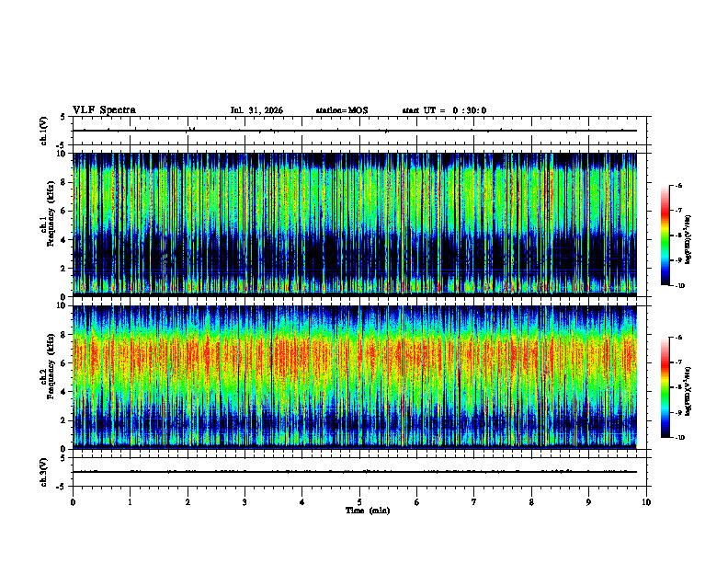
Task: Click the "2" kHz tick on ch.1 spectrogram
Action: [64, 269]
